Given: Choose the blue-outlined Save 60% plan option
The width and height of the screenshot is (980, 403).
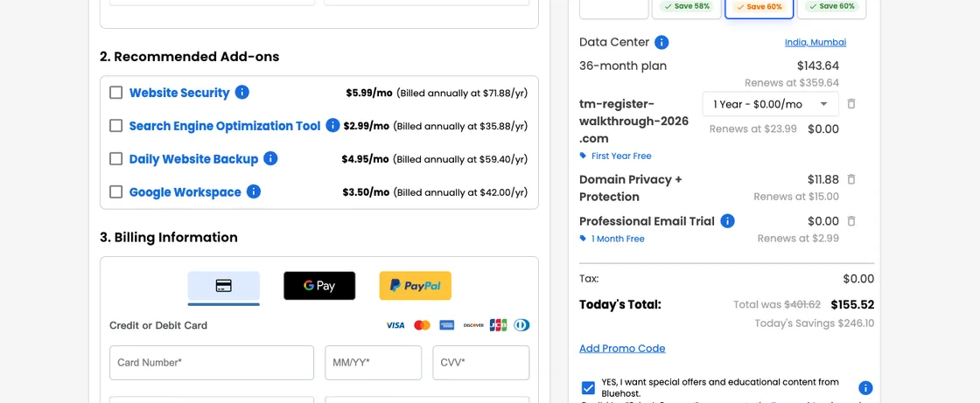Looking at the screenshot, I should click(x=759, y=8).
